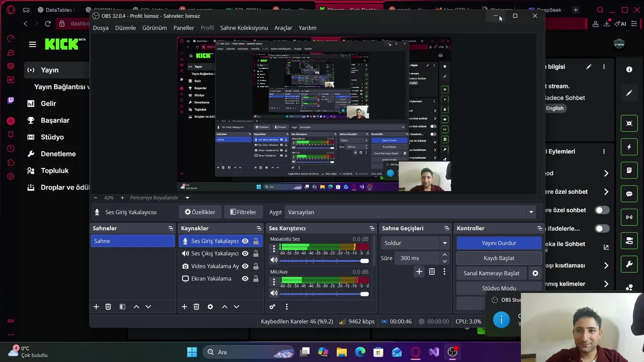Hide the Video Yakalama Aygıtı source
This screenshot has height=362, width=644.
coord(245,266)
